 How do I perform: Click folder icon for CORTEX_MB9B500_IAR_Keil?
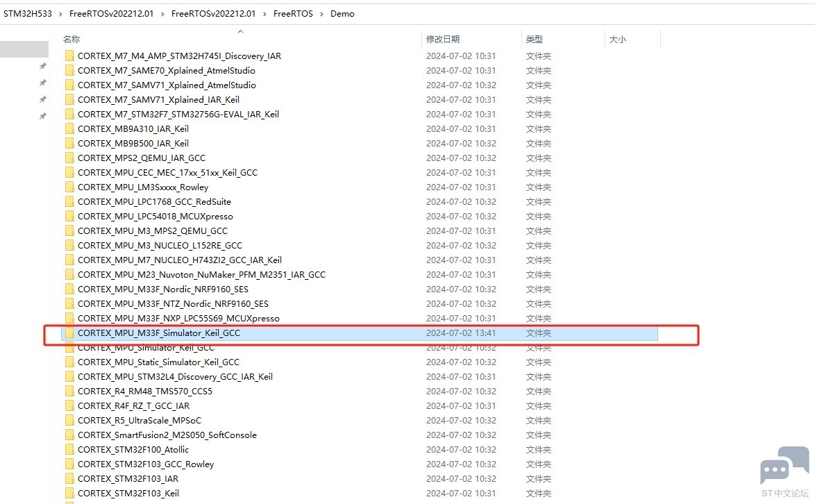(69, 144)
